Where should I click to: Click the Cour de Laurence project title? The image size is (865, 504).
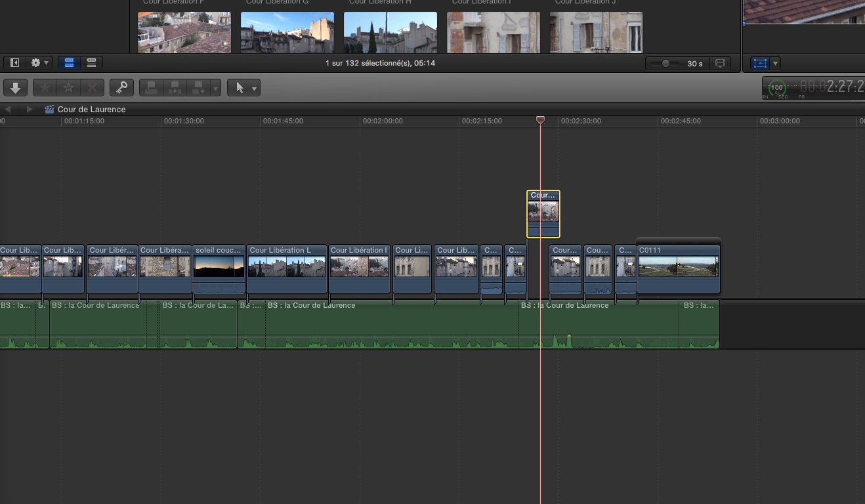(x=91, y=110)
